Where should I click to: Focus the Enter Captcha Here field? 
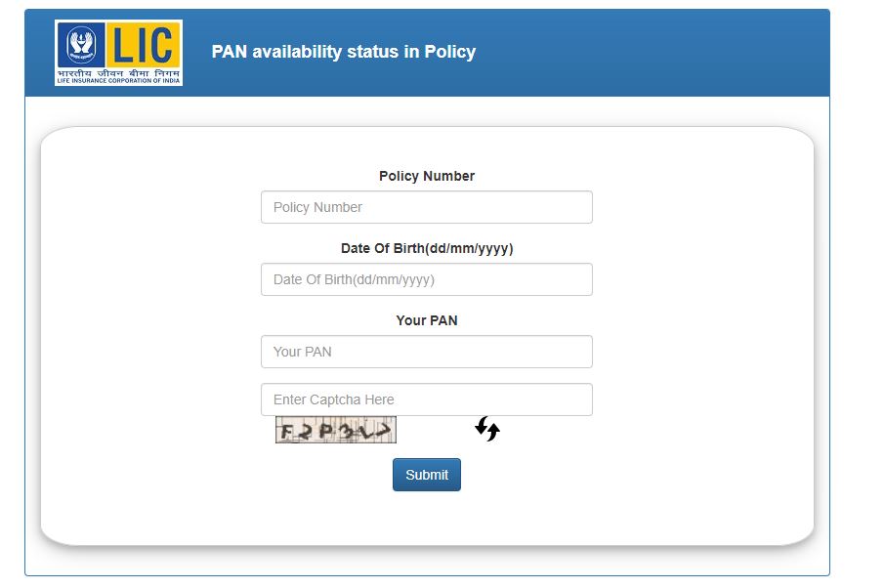(x=427, y=399)
